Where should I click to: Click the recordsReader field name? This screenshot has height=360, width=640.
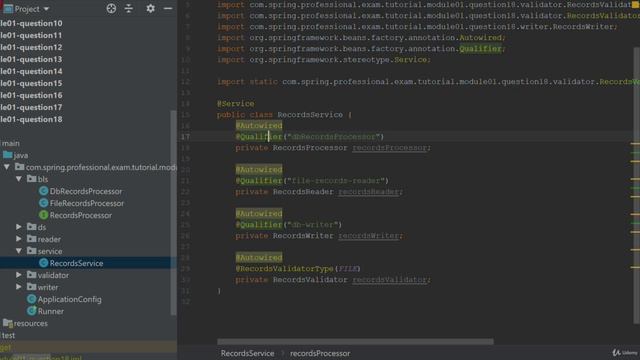[369, 192]
